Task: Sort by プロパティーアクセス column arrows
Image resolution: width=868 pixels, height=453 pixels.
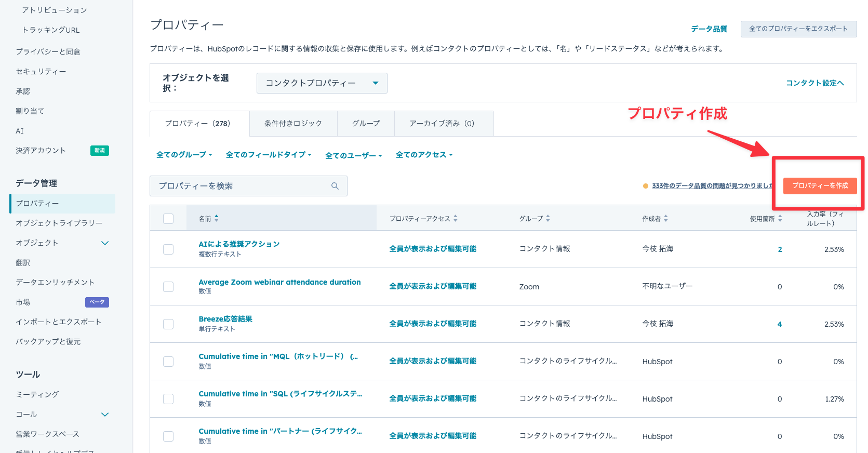Action: [x=456, y=219]
